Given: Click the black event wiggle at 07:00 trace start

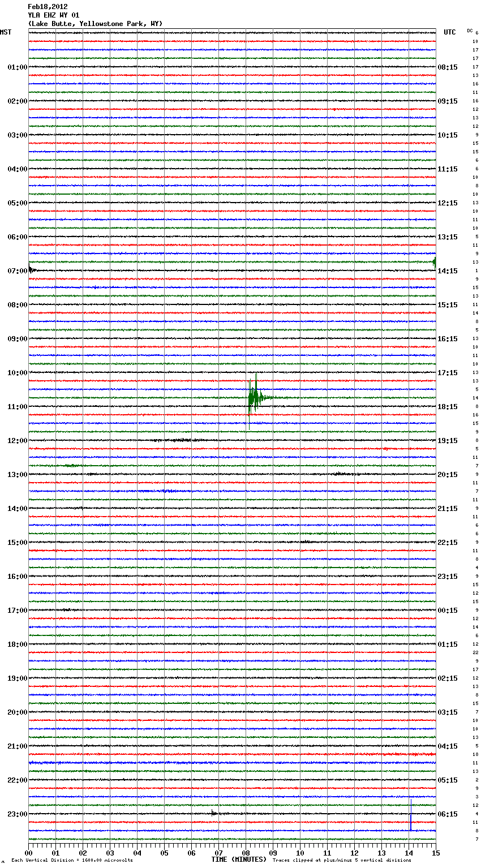Looking at the screenshot, I should click(x=32, y=269).
